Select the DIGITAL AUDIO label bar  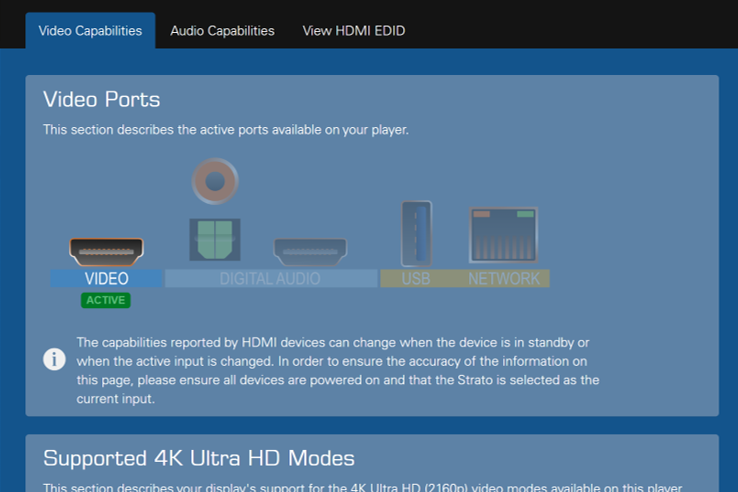(270, 279)
